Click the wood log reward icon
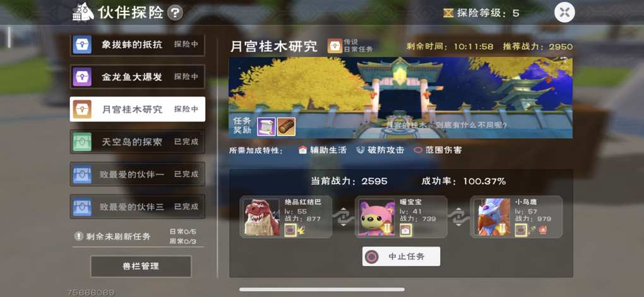The width and height of the screenshot is (644, 297). (x=286, y=127)
